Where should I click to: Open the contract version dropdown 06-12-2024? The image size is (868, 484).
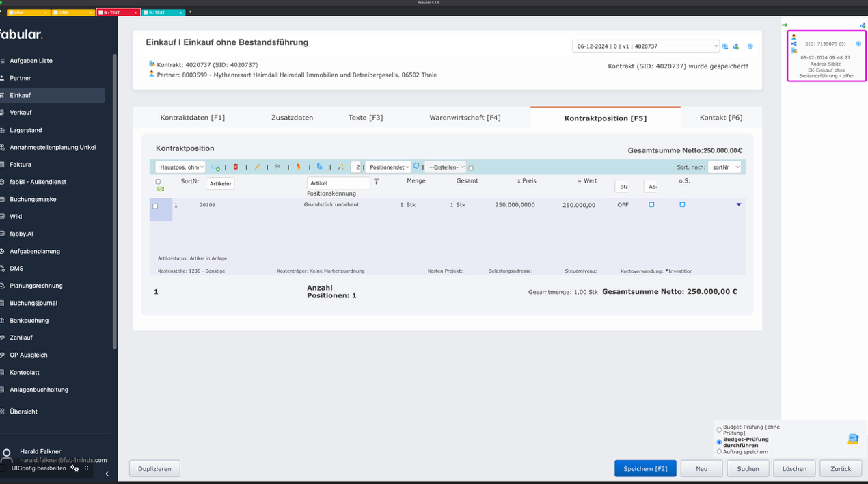(x=645, y=46)
